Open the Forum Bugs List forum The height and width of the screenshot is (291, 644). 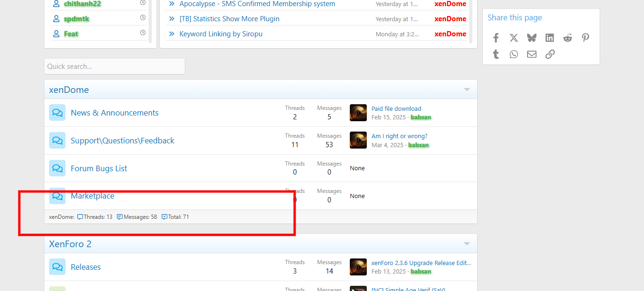(99, 168)
